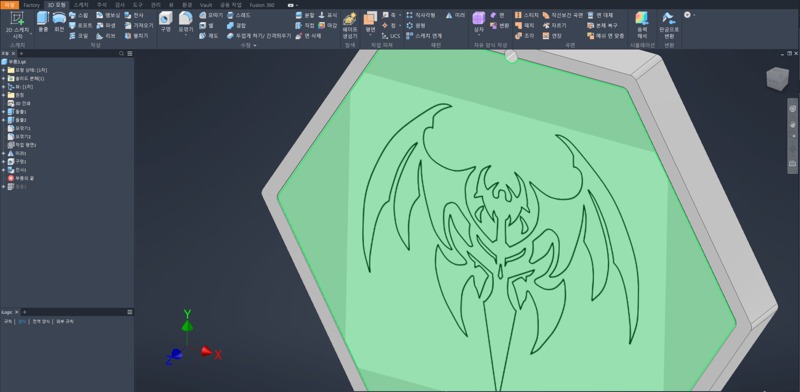This screenshot has height=392, width=800.
Task: Select the 회전 (Revolve) tool
Action: 59,21
